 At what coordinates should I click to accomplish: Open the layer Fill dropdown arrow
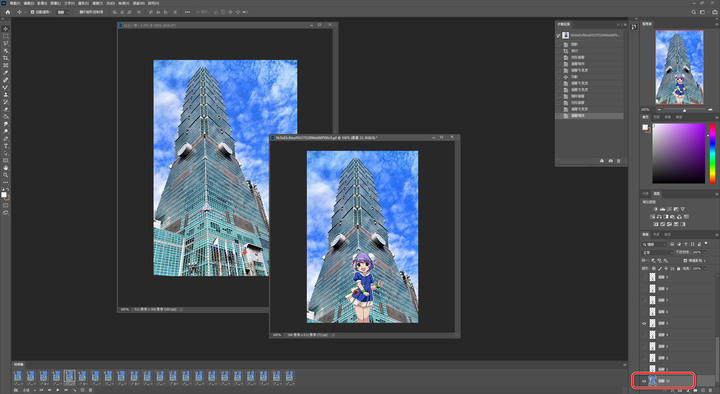click(x=705, y=269)
